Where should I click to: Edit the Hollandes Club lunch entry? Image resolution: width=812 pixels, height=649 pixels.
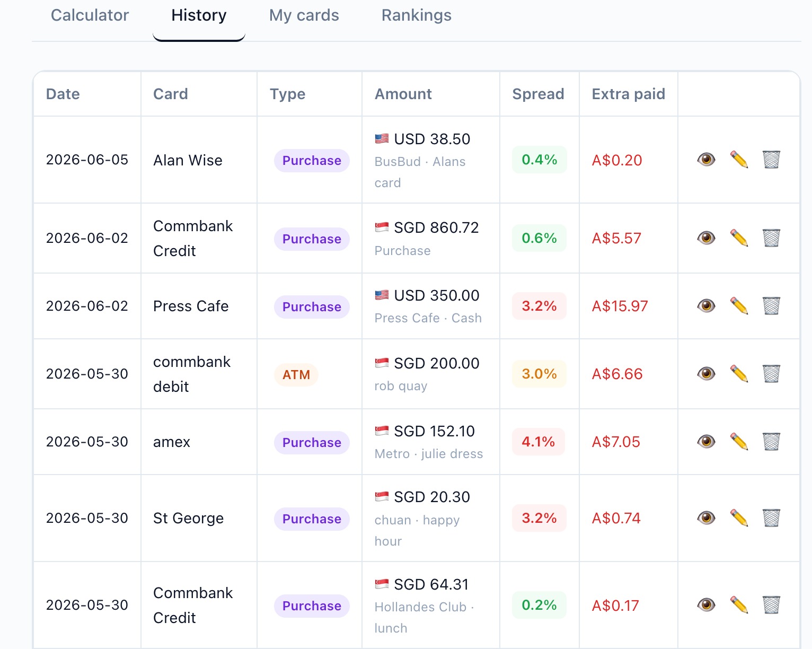(739, 605)
